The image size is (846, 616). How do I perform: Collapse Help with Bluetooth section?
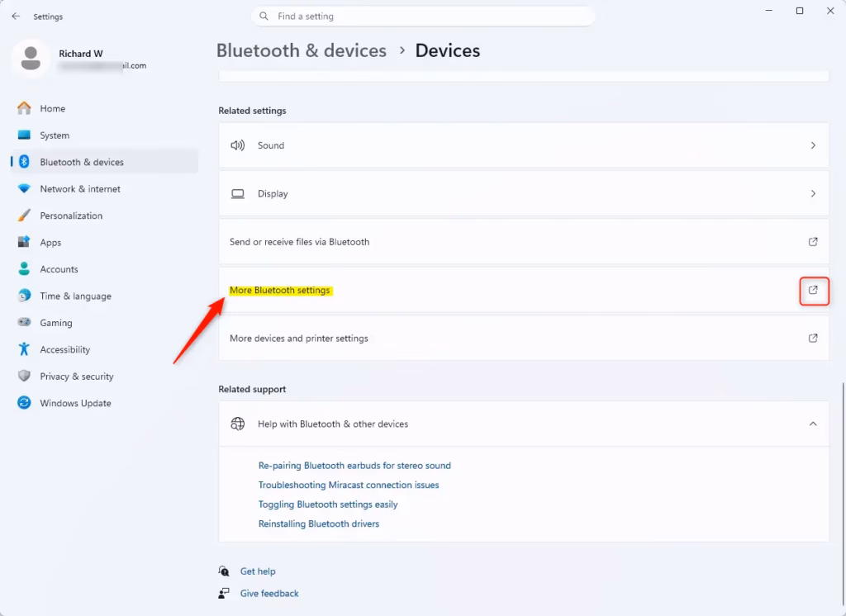click(813, 424)
